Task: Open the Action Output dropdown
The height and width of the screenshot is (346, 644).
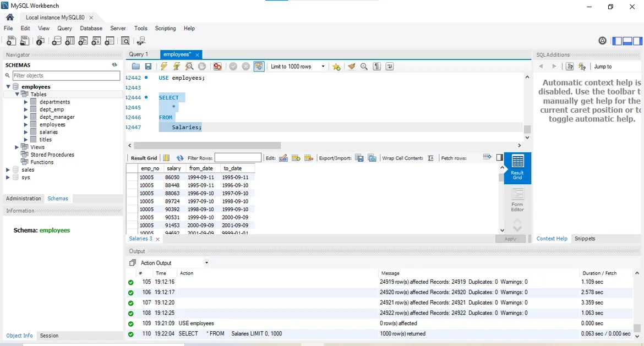Action: click(206, 263)
